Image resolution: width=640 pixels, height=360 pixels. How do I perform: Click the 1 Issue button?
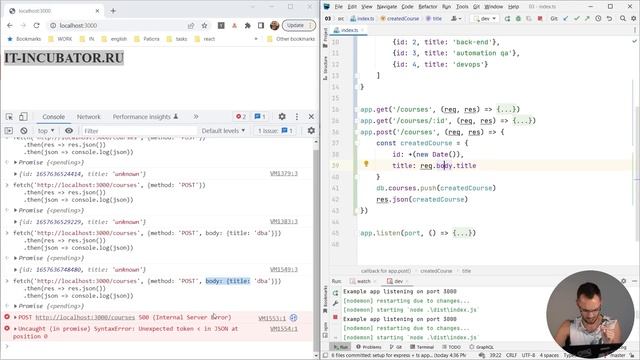click(x=275, y=131)
